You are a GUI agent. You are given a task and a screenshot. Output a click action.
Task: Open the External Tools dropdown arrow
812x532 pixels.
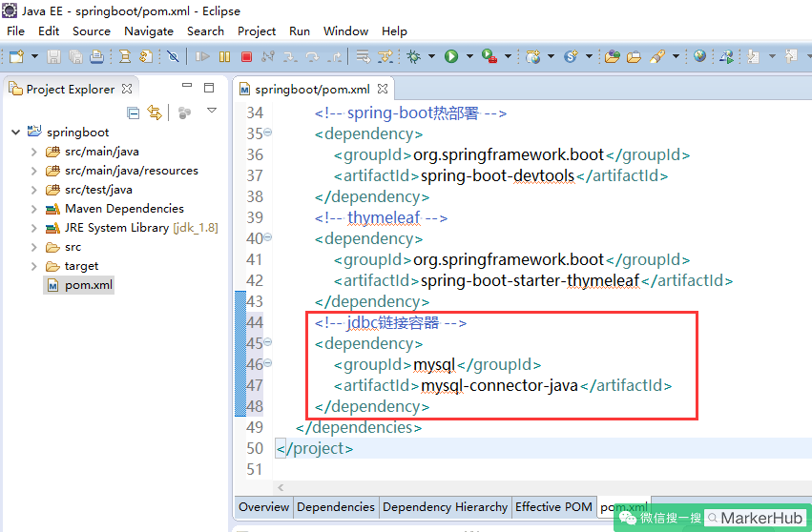(508, 56)
